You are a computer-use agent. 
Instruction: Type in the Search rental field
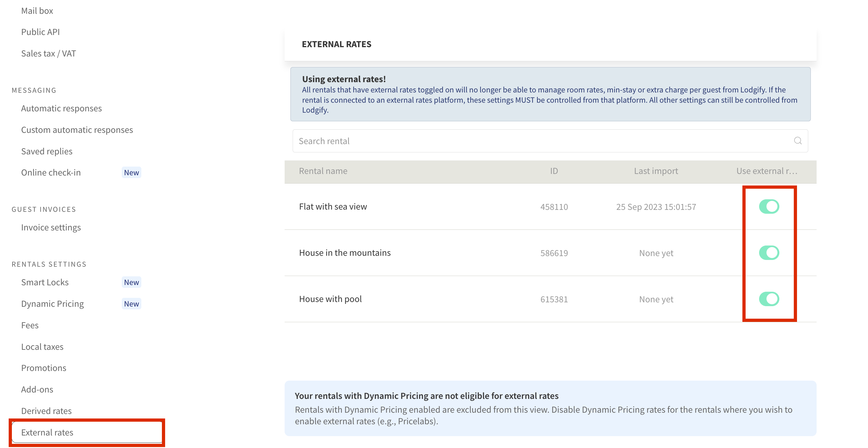pyautogui.click(x=539, y=141)
